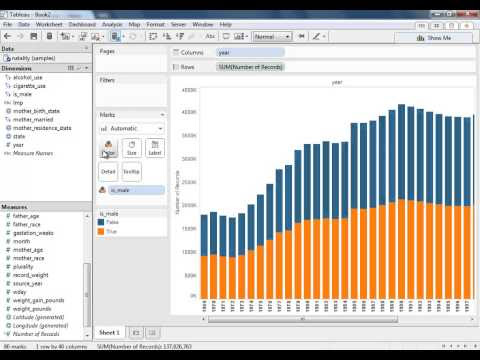Screen dimensions: 480x360
Task: Open the Analysis menu
Action: click(x=112, y=24)
